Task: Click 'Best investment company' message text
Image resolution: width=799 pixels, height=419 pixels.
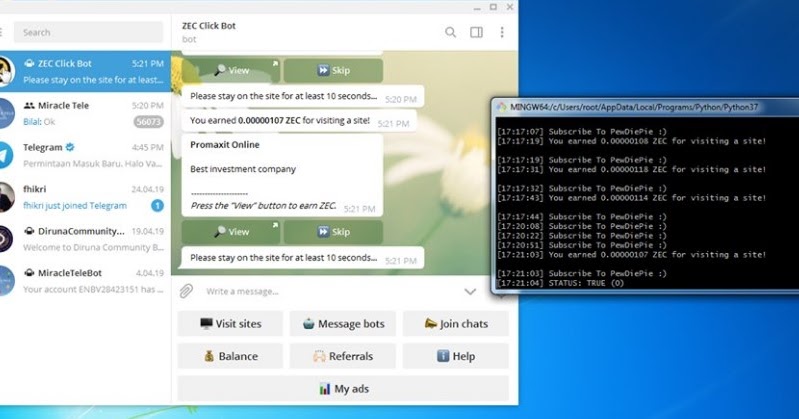Action: tap(243, 169)
